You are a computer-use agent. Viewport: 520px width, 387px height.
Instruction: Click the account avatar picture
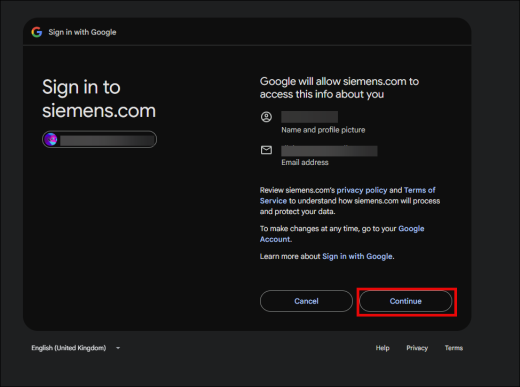coord(51,139)
